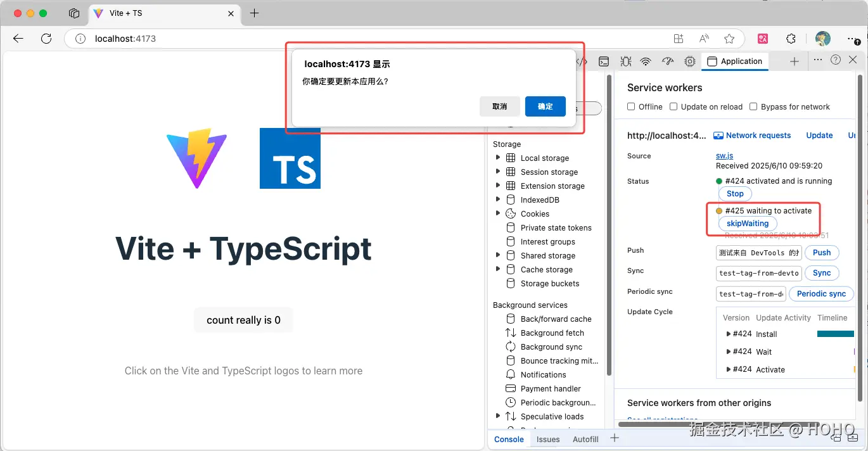Expand Shared storage tree node
This screenshot has width=868, height=451.
click(498, 255)
